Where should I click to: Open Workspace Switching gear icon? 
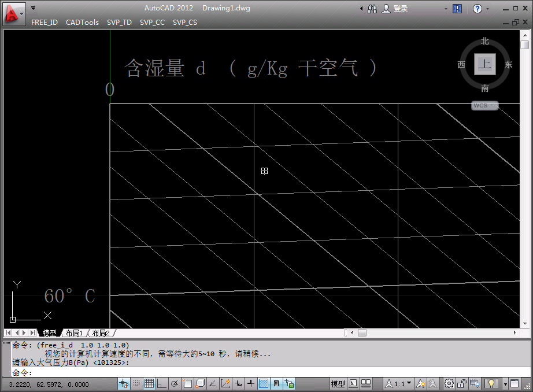pos(449,384)
